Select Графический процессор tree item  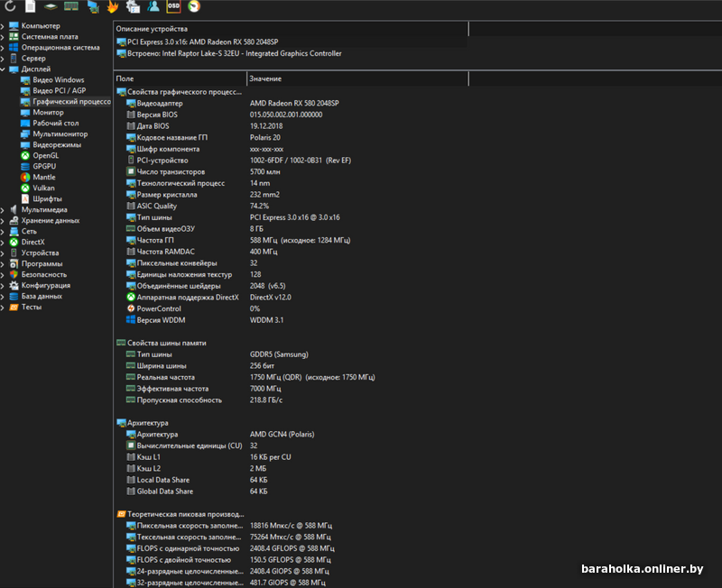(x=71, y=101)
